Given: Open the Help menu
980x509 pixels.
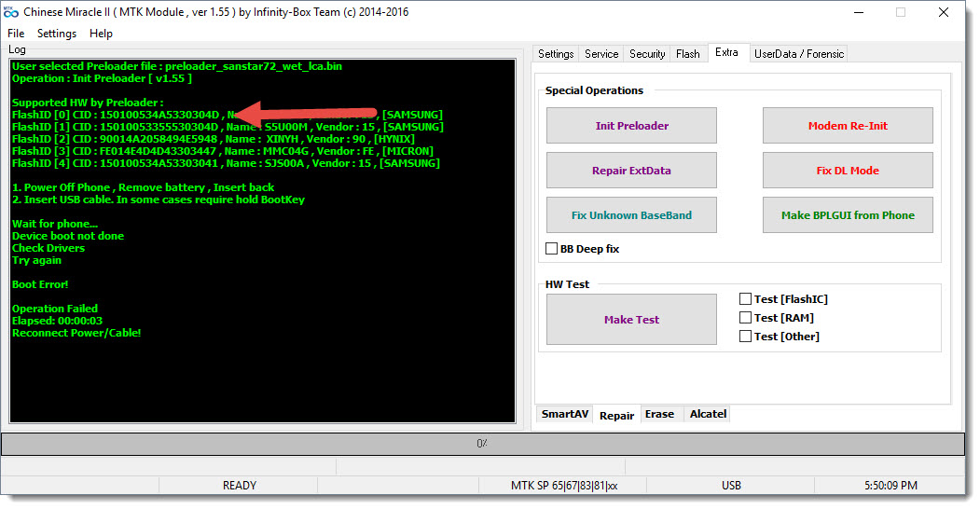Looking at the screenshot, I should [101, 34].
